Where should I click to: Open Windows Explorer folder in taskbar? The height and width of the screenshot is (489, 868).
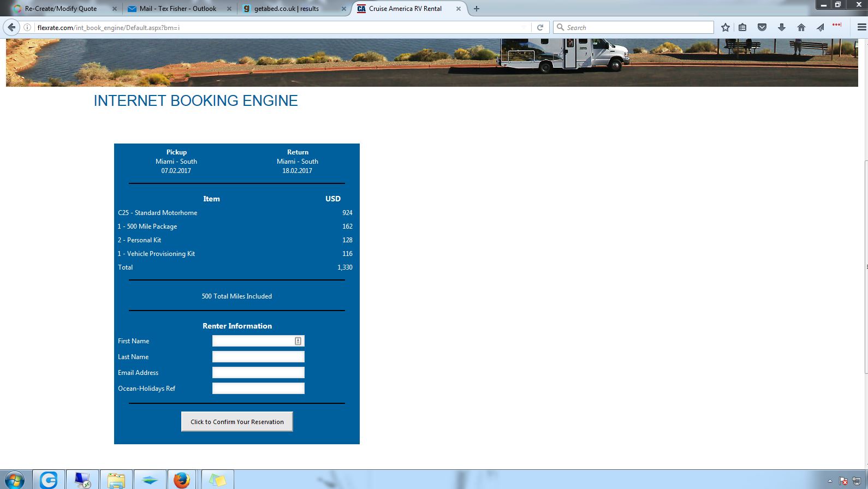(116, 480)
